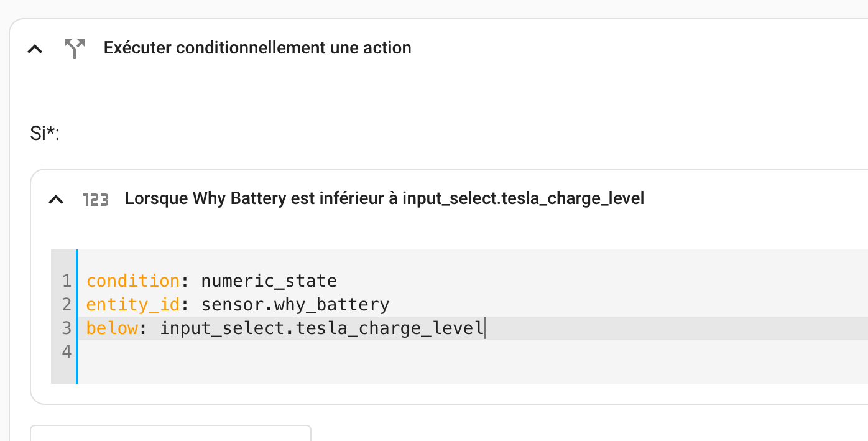Click the sensor.why_battery value

295,305
